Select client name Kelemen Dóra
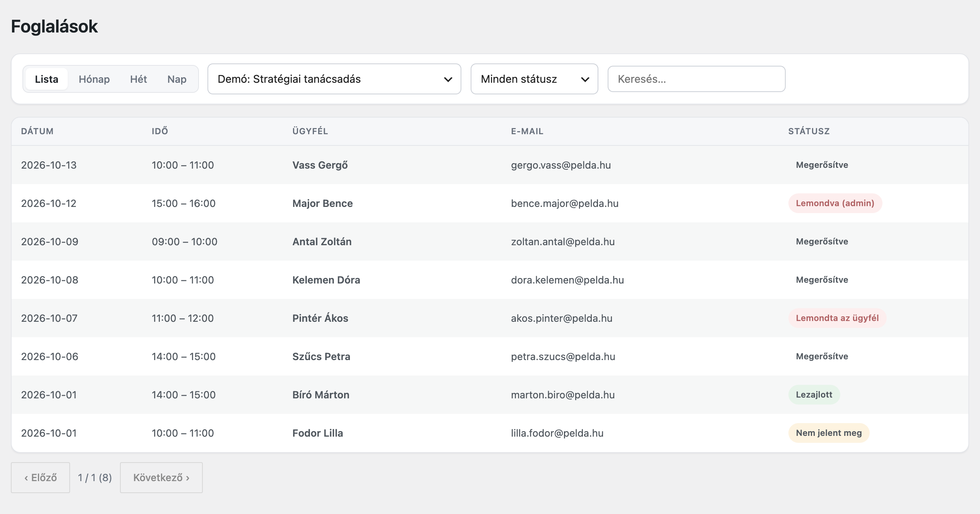The height and width of the screenshot is (514, 980). coord(326,280)
